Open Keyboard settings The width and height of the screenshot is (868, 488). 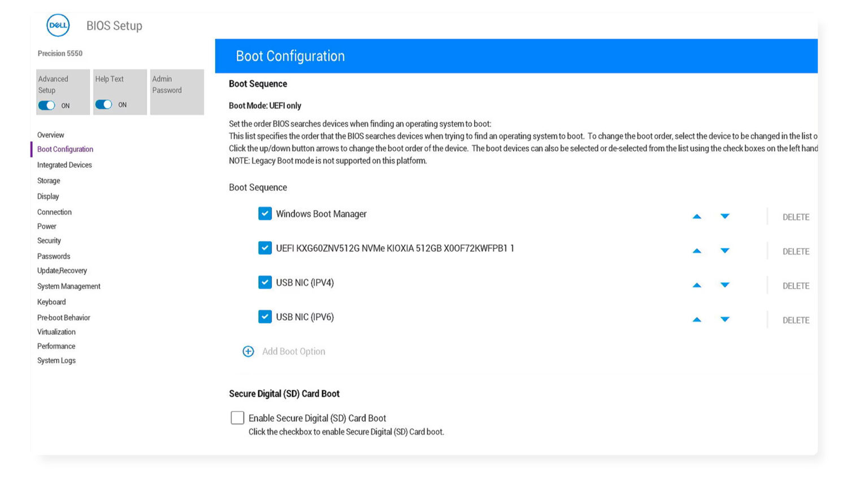click(51, 302)
